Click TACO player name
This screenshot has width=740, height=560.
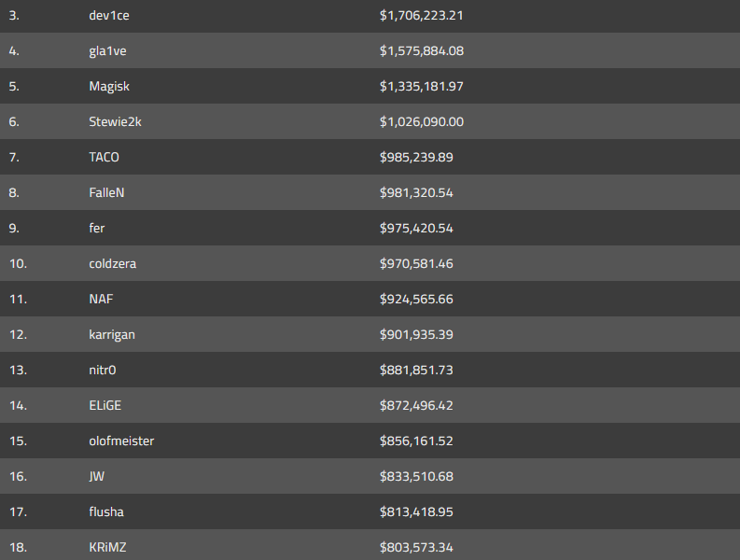[104, 158]
